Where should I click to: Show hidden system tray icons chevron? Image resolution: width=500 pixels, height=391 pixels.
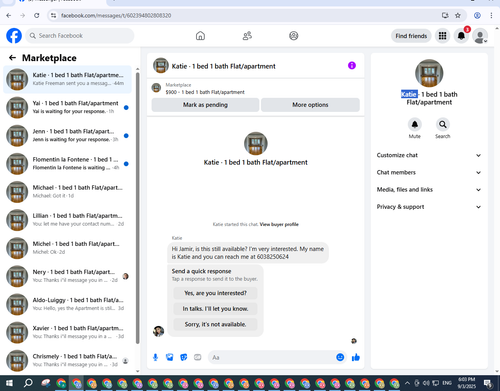pyautogui.click(x=407, y=383)
